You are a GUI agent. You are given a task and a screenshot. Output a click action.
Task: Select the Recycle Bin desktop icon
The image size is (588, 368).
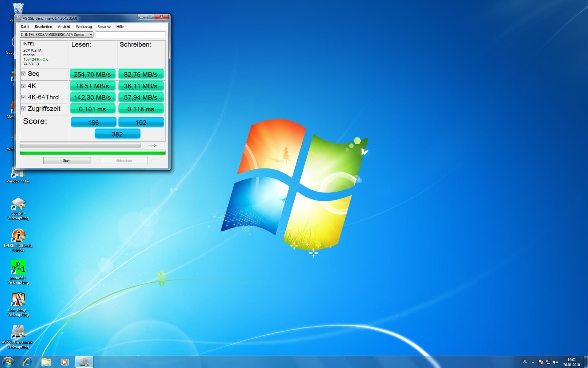[18, 8]
